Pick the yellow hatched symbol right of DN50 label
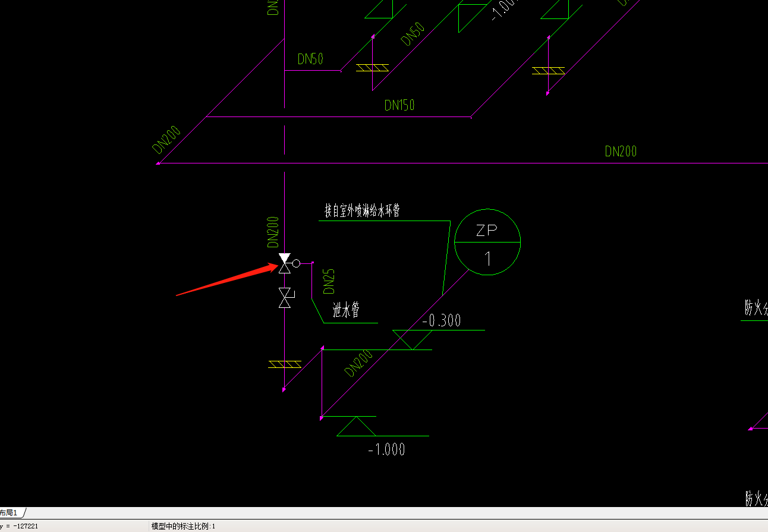 coord(373,68)
